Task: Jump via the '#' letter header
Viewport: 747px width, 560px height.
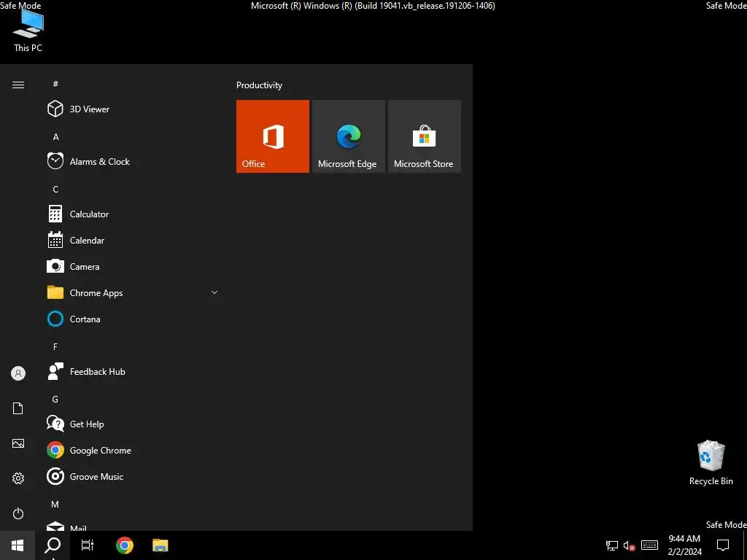Action: (55, 84)
